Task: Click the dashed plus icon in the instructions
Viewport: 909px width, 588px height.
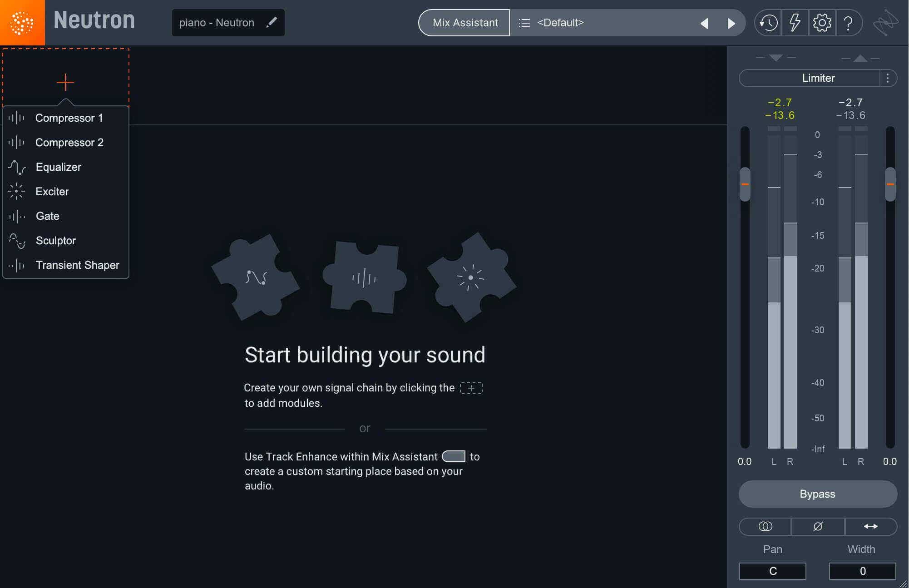Action: 471,388
